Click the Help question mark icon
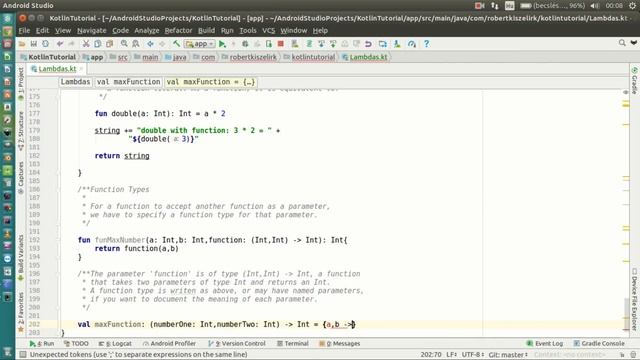This screenshot has height=360, width=640. coord(427,44)
